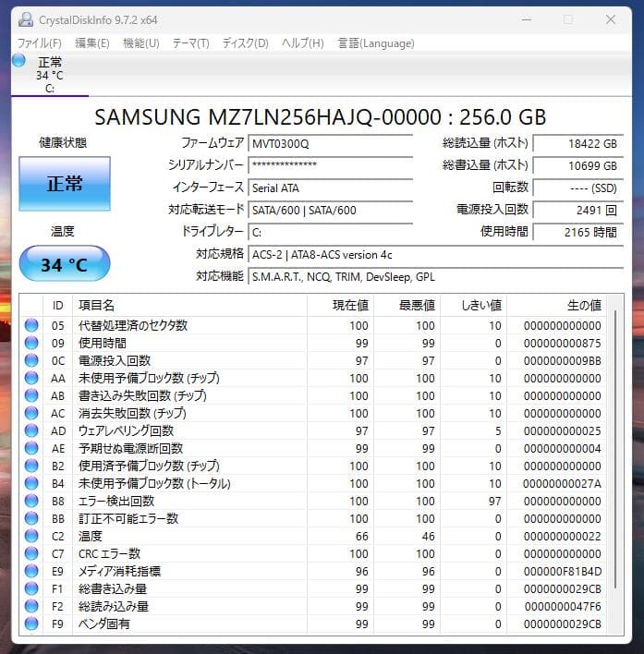
Task: Select the CRC エラー数 row name
Action: coord(109,553)
